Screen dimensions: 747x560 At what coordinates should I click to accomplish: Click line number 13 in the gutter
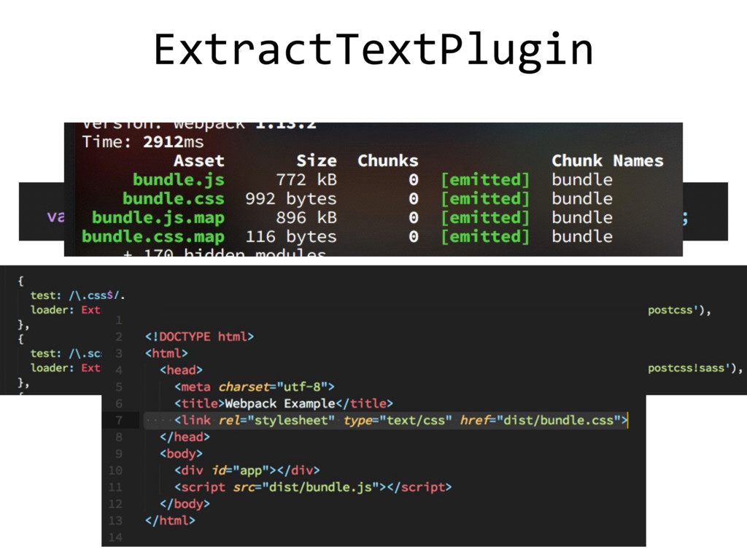click(x=115, y=521)
